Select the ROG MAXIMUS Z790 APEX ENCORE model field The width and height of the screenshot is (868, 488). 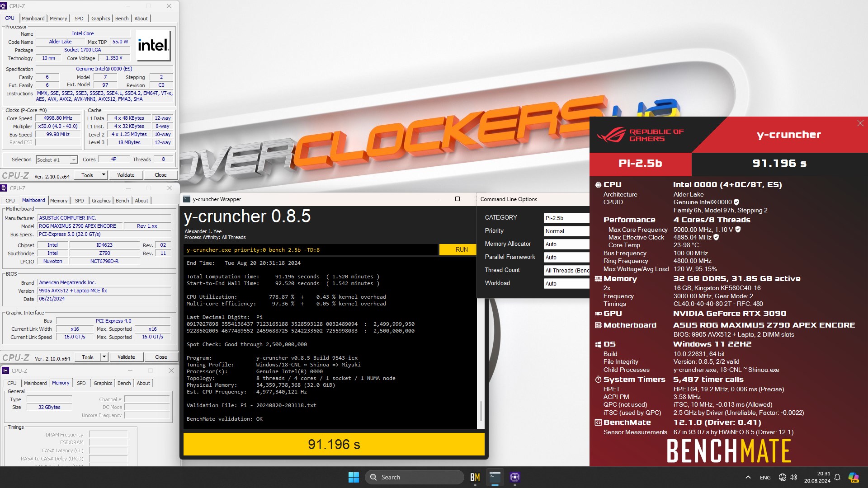click(80, 226)
